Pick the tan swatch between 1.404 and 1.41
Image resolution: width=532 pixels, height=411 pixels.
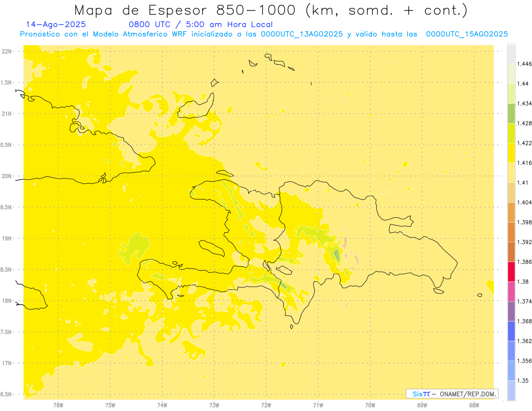(511, 192)
